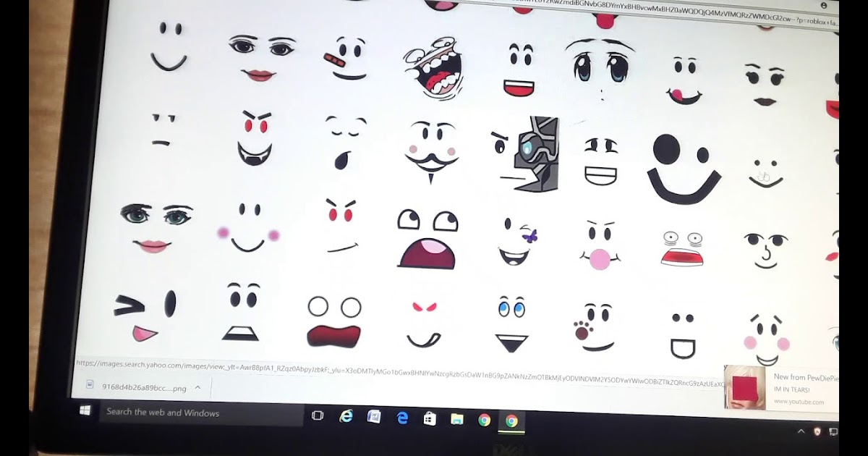Click the sleepy closed-eyes yawning face
This screenshot has height=456, width=868.
pos(344,141)
